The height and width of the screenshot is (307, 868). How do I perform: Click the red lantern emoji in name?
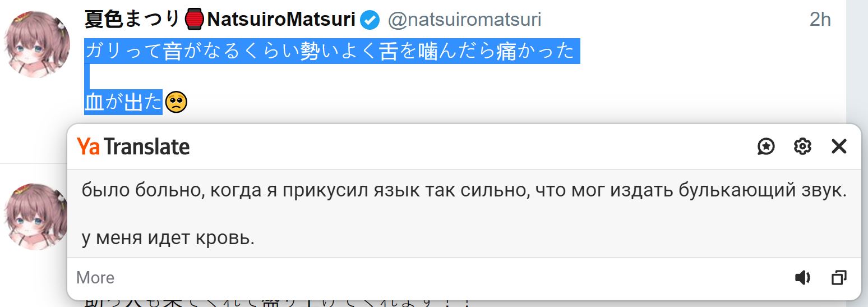point(194,20)
